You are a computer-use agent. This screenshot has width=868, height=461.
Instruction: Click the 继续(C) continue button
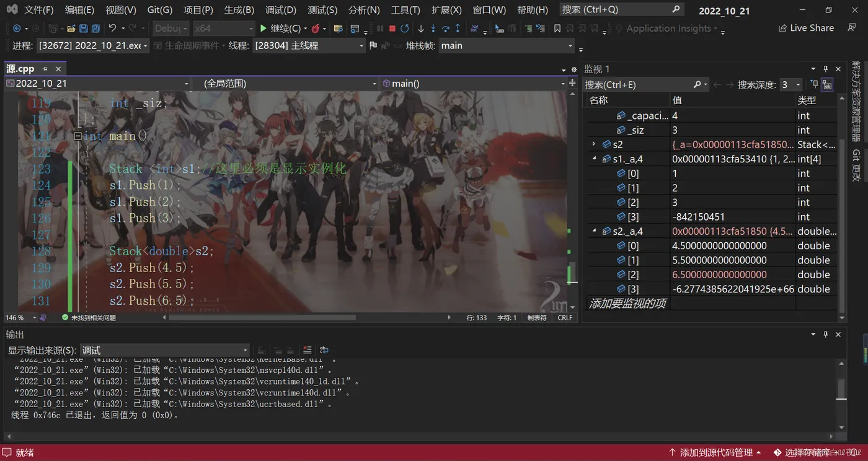click(x=280, y=29)
